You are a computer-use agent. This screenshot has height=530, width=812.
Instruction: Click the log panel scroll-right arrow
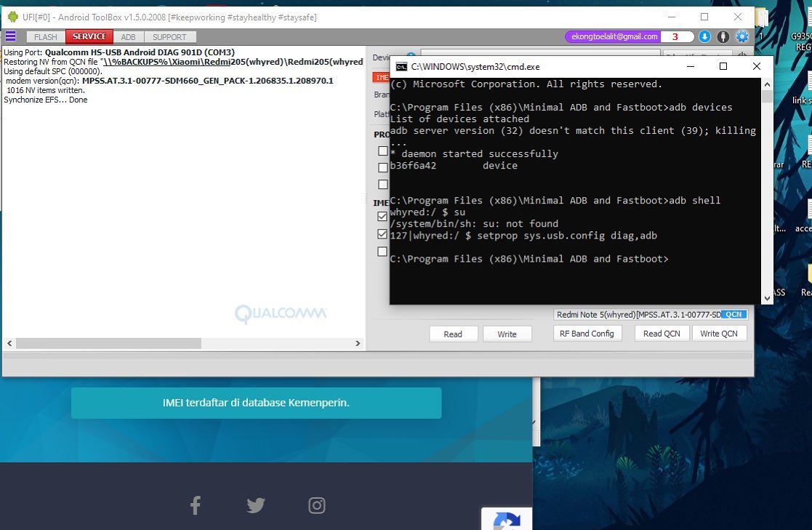[x=358, y=343]
